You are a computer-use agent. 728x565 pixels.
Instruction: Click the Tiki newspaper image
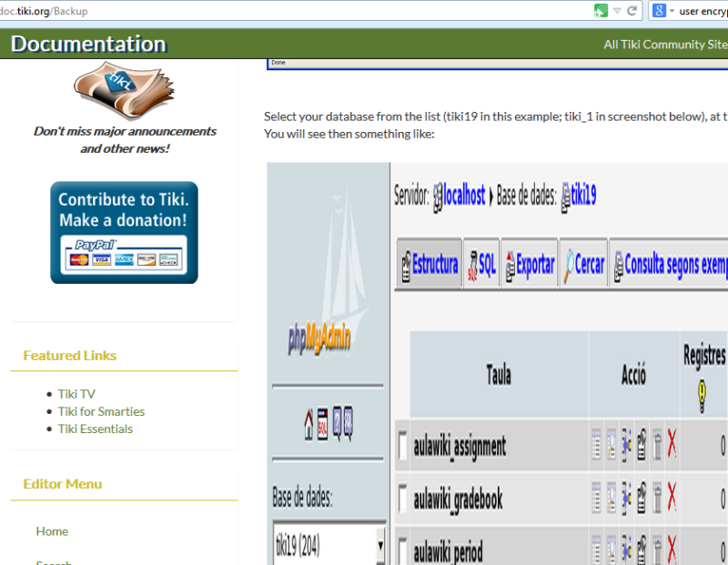pyautogui.click(x=124, y=91)
